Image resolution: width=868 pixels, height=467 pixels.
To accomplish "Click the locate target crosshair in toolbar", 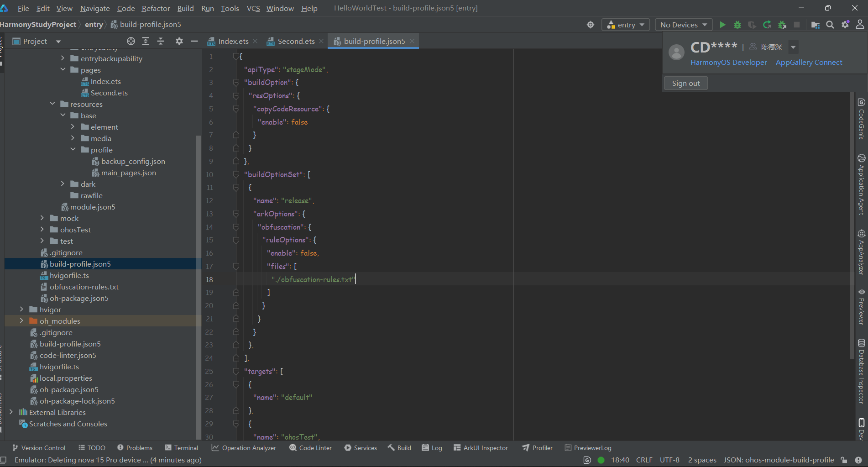I will point(591,25).
